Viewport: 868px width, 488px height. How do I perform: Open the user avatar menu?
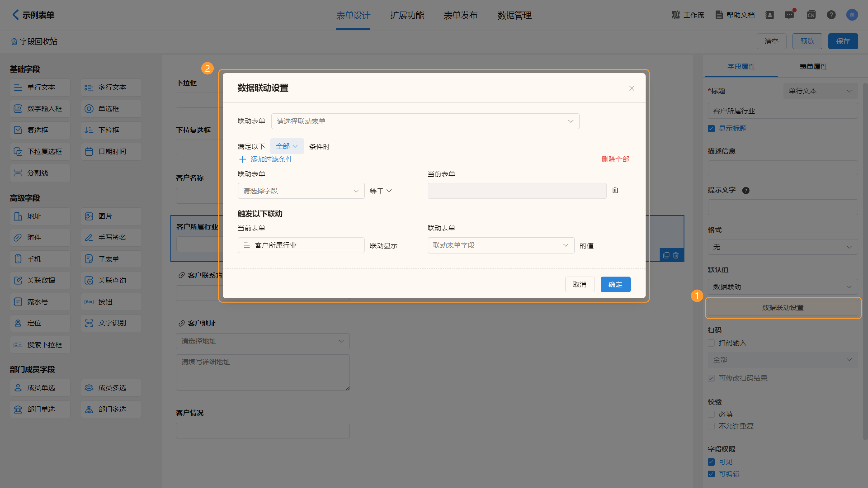[852, 15]
